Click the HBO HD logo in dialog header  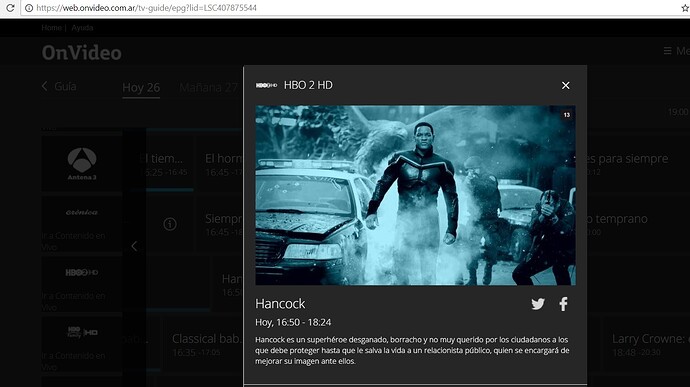pos(266,85)
